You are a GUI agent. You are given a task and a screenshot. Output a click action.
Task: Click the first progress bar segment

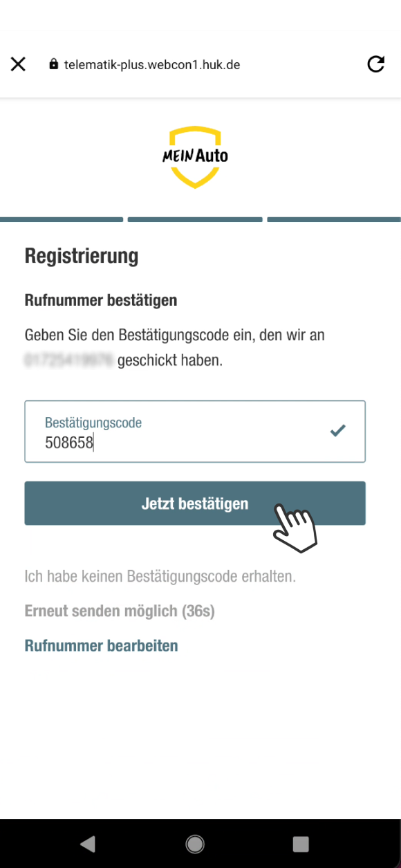(x=62, y=219)
